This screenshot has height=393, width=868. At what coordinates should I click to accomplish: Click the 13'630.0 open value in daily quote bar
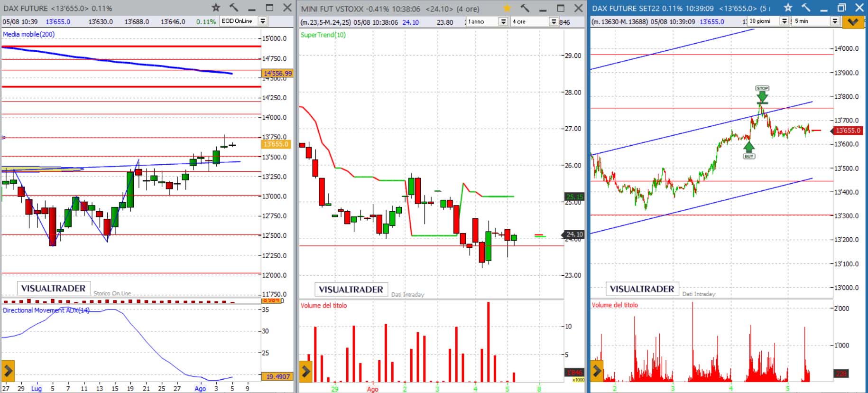pos(101,21)
